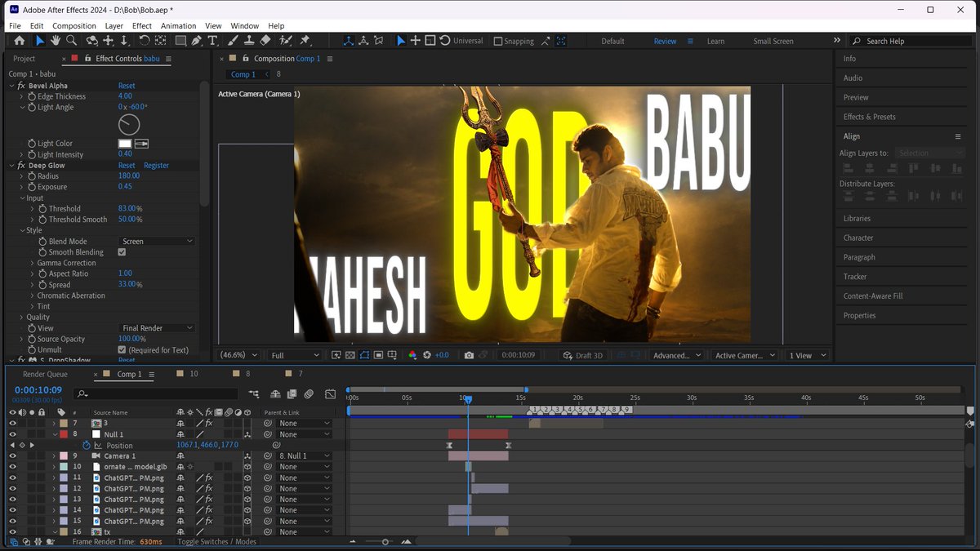980x551 pixels.
Task: Click the Light Color white swatch
Action: point(125,144)
